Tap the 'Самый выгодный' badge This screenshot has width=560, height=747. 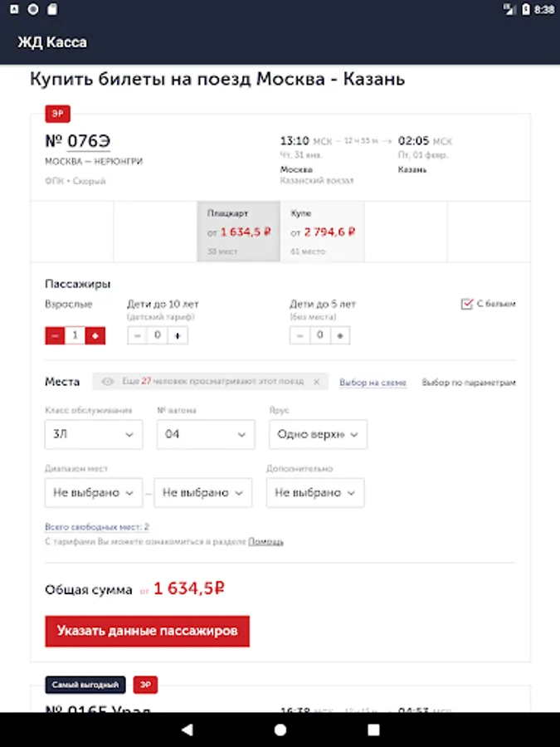(85, 685)
